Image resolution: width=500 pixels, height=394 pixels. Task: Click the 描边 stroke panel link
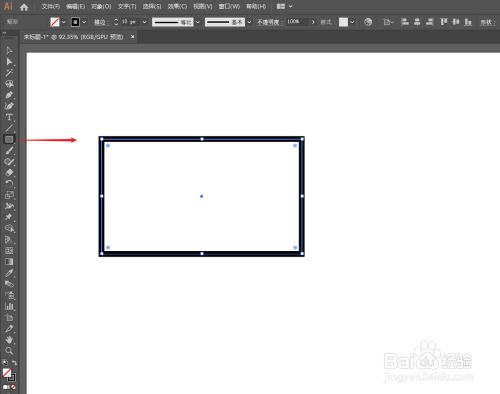100,22
